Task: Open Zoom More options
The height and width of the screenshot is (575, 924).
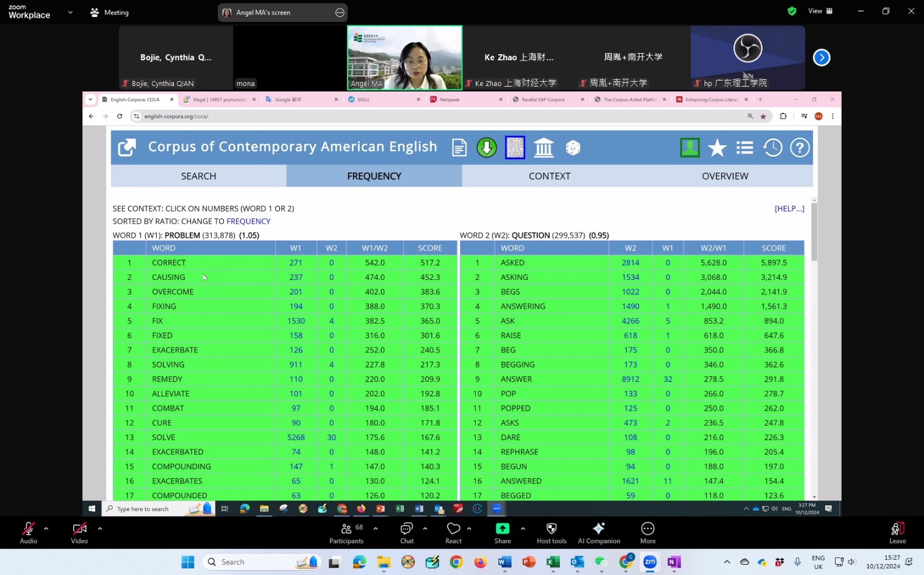Action: point(648,532)
